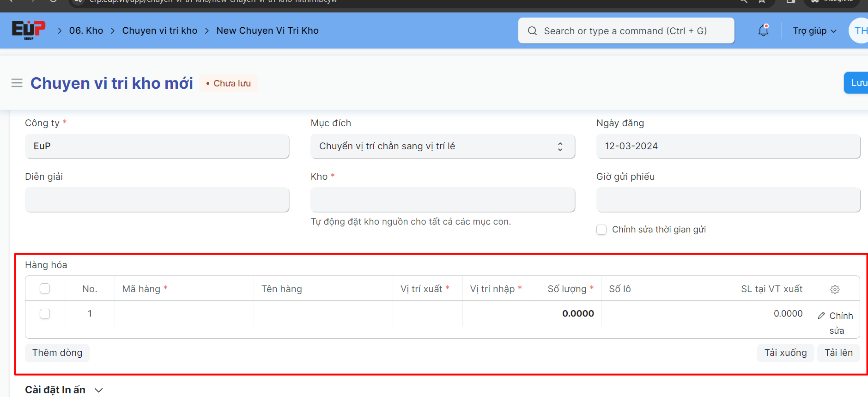Go to 06. Kho breadcrumb
This screenshot has width=868, height=397.
click(86, 31)
